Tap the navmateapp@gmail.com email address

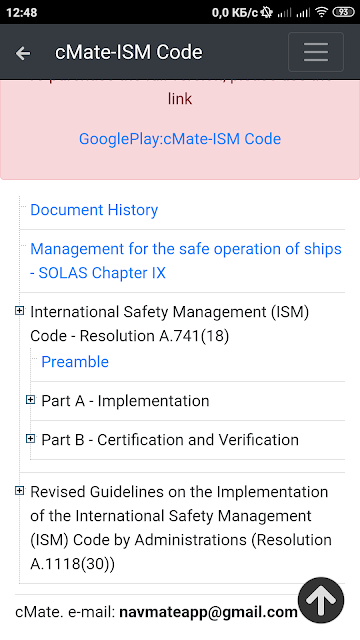click(x=208, y=612)
